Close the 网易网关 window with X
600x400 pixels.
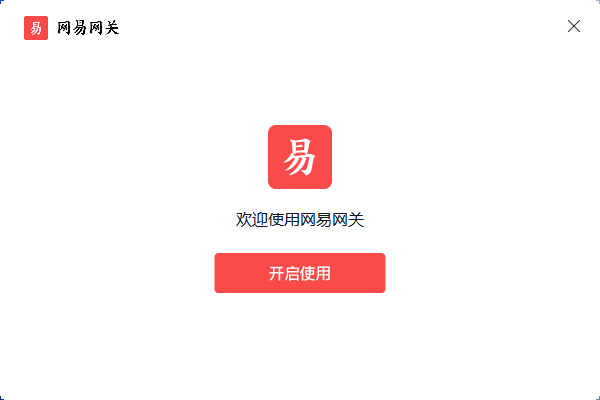(574, 26)
